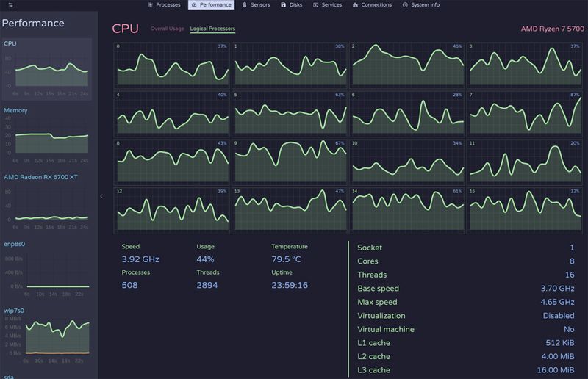Collapse the sidebar with the chevron arrow

pyautogui.click(x=101, y=196)
